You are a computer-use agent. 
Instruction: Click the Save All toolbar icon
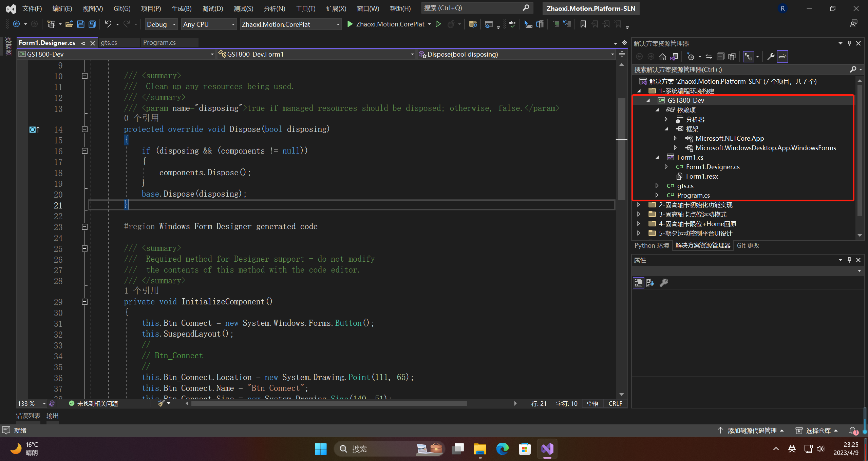coord(92,24)
